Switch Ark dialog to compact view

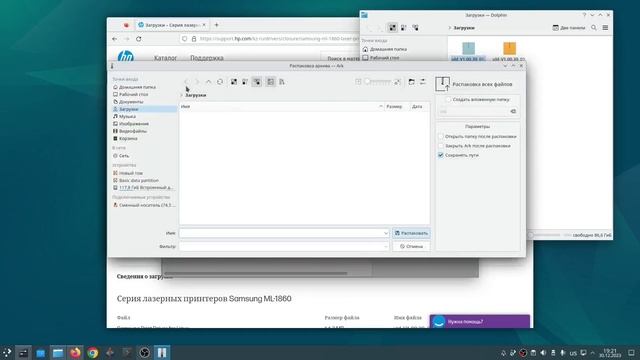point(245,82)
